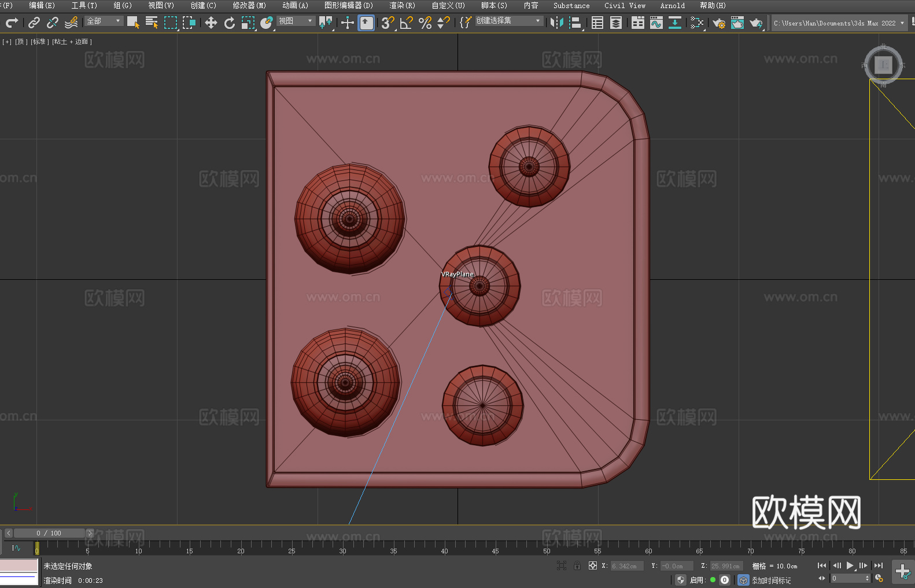This screenshot has height=588, width=915.
Task: Open the Layer Explorer icon
Action: [x=616, y=23]
